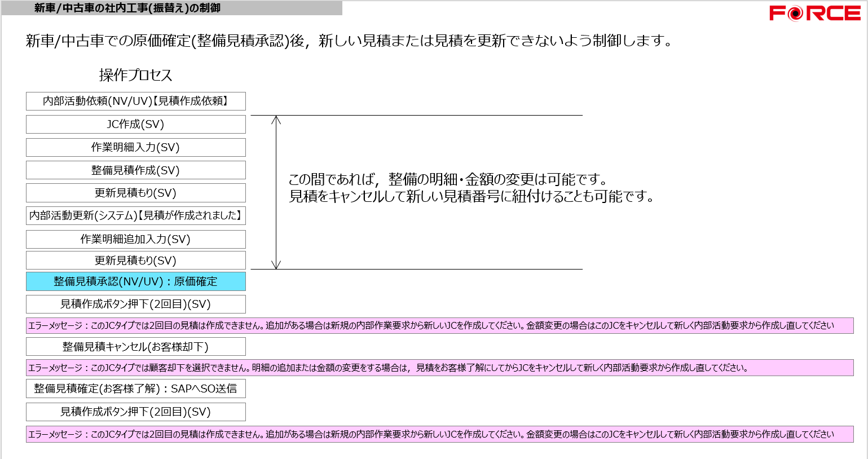
Task: Select the 作業明細追加入力(SV) step
Action: click(135, 239)
